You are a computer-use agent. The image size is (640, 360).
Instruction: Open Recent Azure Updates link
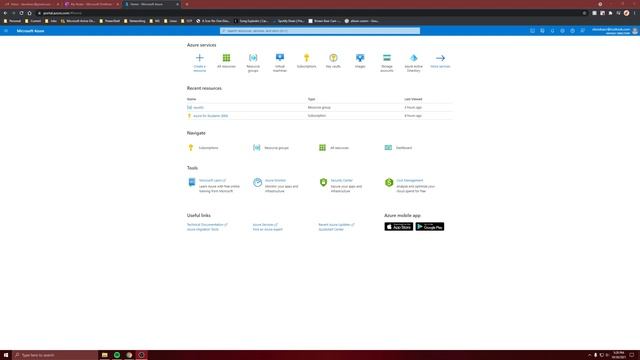337,225
